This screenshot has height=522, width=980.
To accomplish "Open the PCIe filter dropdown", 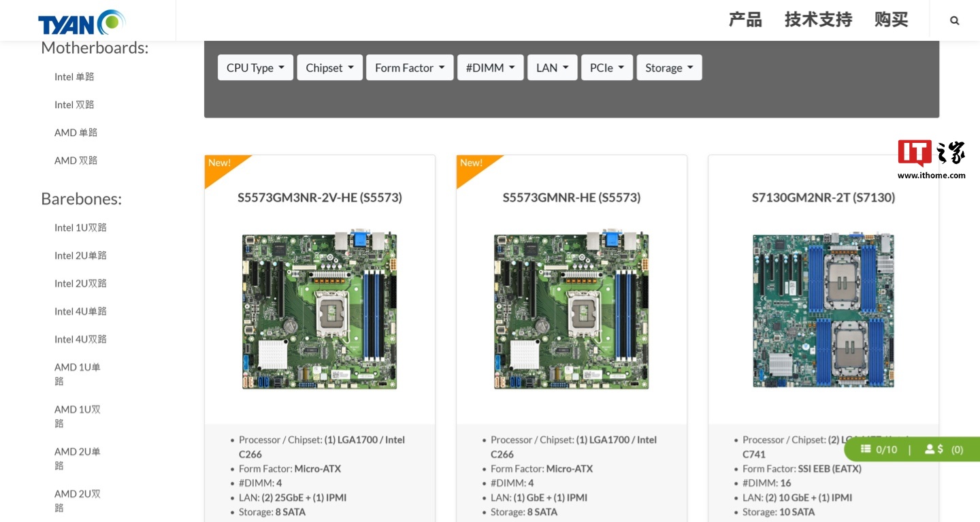I will pos(607,67).
